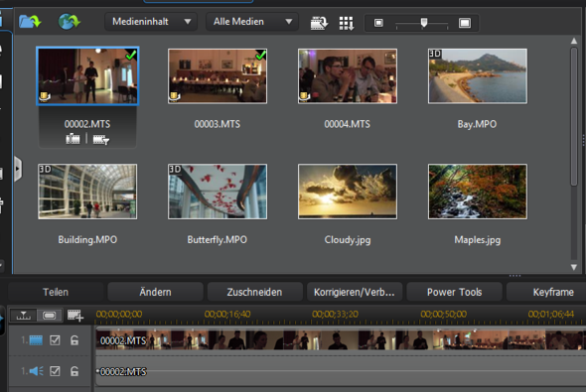This screenshot has height=392, width=586.
Task: Click the Ändern button
Action: click(156, 292)
